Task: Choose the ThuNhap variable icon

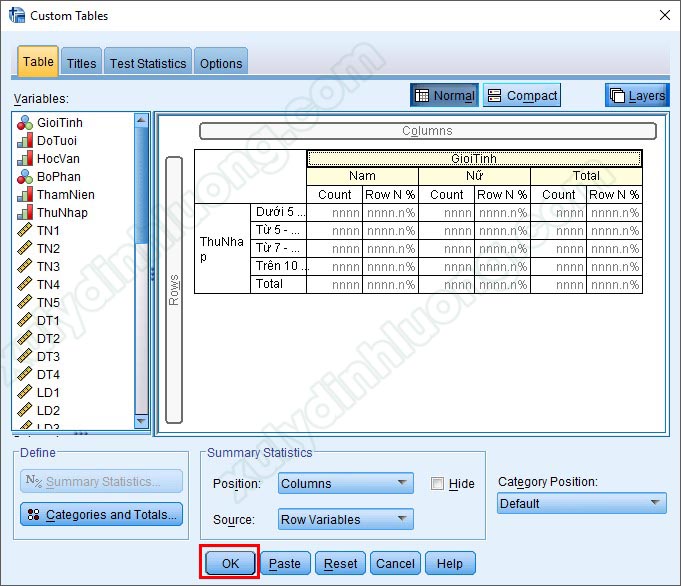Action: point(25,212)
